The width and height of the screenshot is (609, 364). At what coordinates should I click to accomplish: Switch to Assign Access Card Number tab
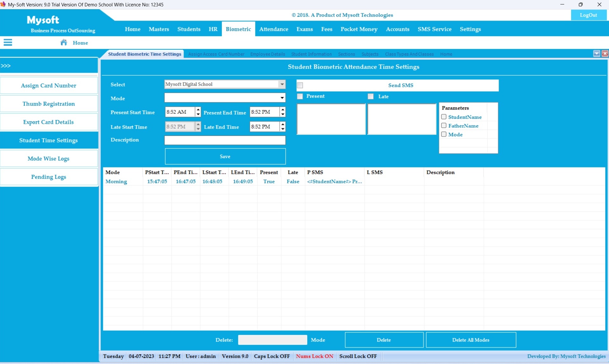pyautogui.click(x=216, y=54)
